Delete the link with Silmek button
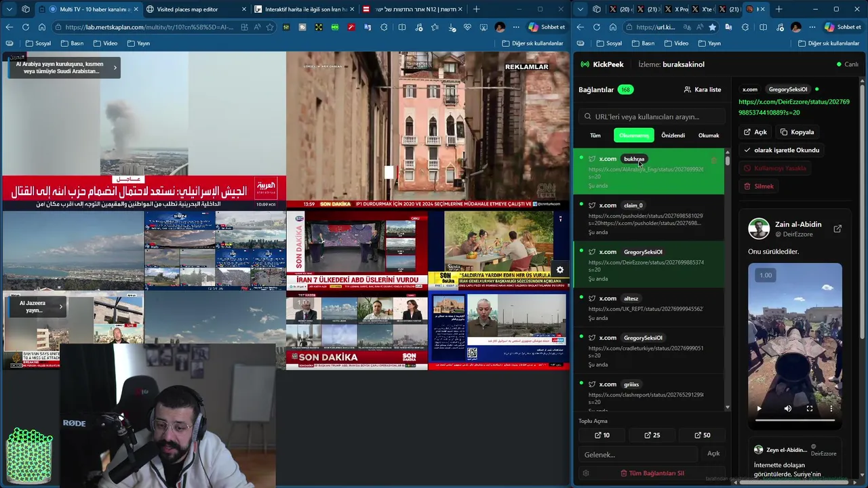 758,186
